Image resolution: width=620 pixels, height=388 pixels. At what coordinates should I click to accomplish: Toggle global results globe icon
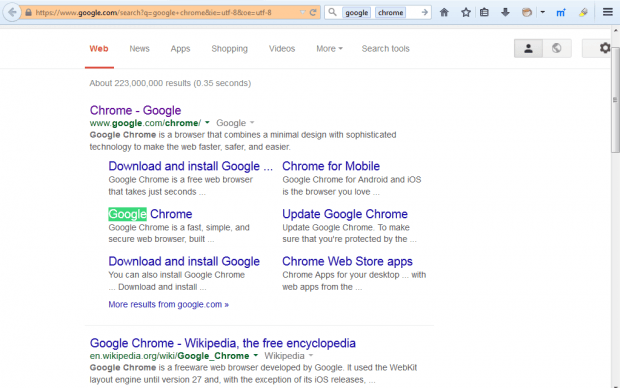click(557, 48)
